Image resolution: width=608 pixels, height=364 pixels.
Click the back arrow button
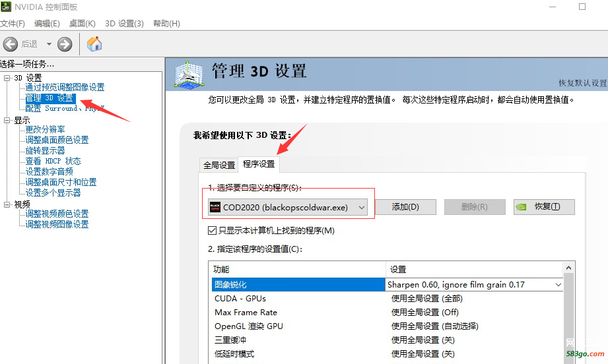(x=11, y=44)
